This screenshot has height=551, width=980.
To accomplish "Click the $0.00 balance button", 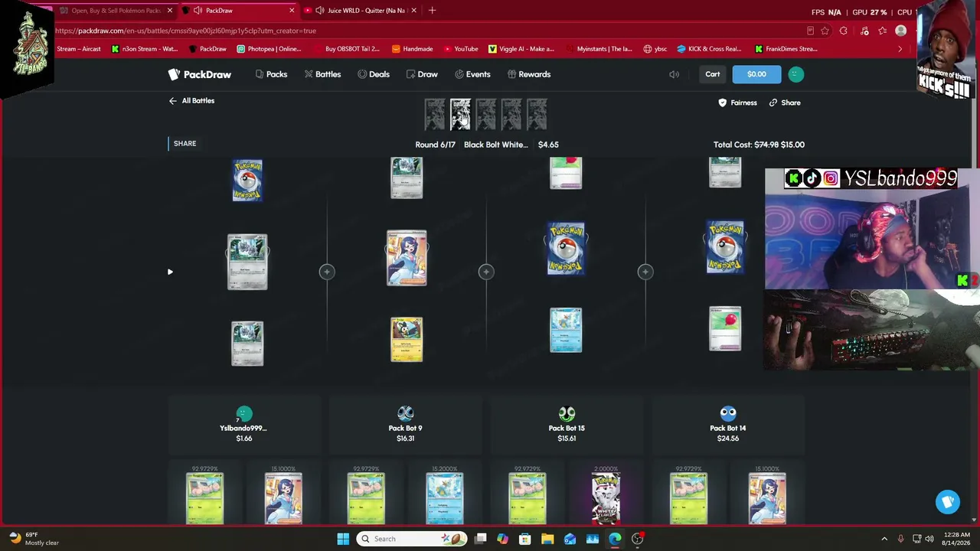I will click(x=756, y=74).
